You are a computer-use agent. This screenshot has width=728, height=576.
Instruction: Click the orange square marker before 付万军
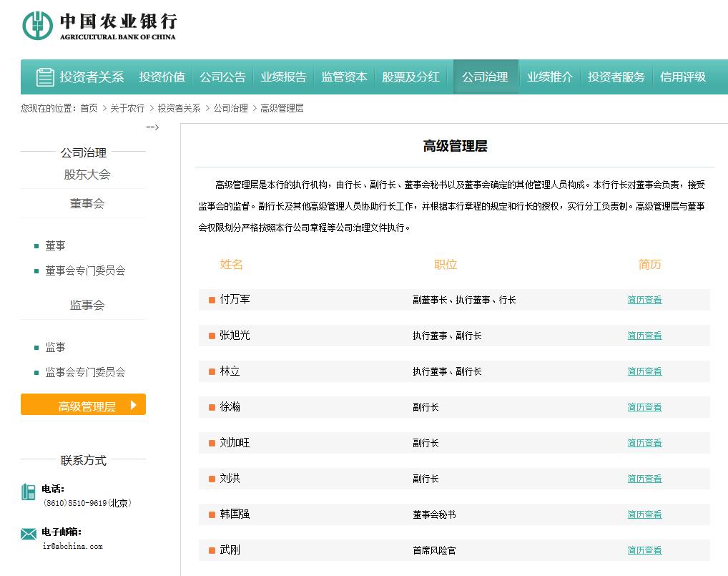(x=211, y=300)
